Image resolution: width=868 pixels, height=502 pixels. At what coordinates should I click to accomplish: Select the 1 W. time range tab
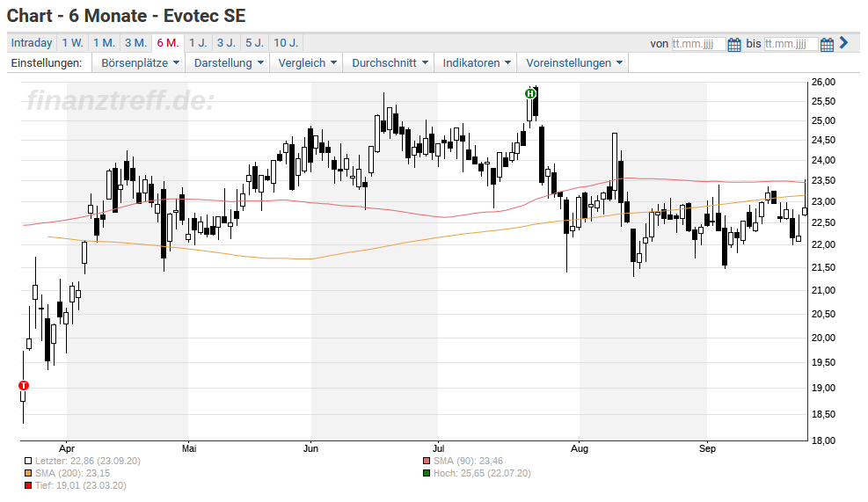point(72,42)
